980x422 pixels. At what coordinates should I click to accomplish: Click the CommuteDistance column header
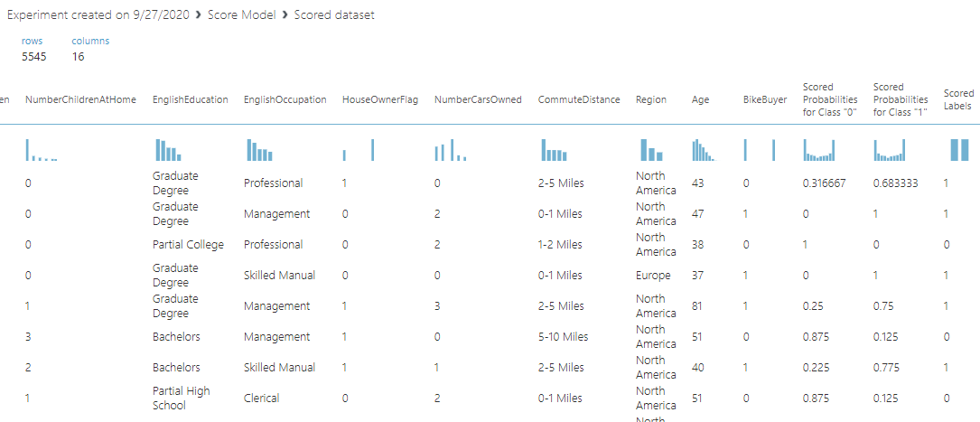point(579,99)
